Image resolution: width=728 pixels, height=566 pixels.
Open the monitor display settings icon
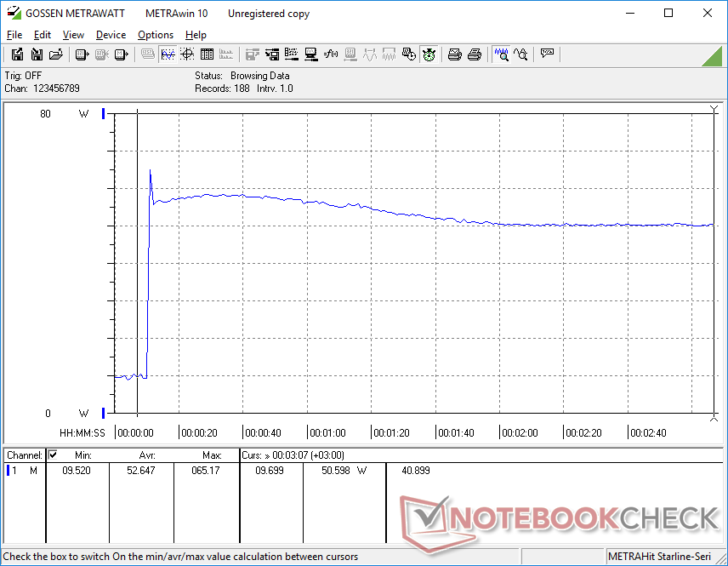click(311, 54)
